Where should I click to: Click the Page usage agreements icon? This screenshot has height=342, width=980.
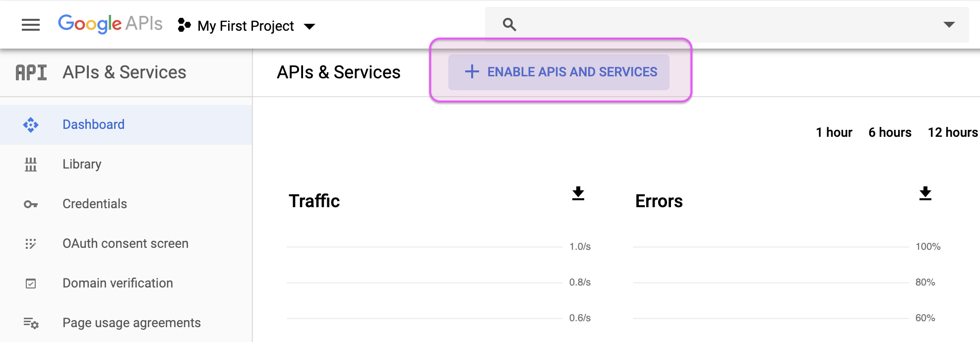tap(31, 323)
